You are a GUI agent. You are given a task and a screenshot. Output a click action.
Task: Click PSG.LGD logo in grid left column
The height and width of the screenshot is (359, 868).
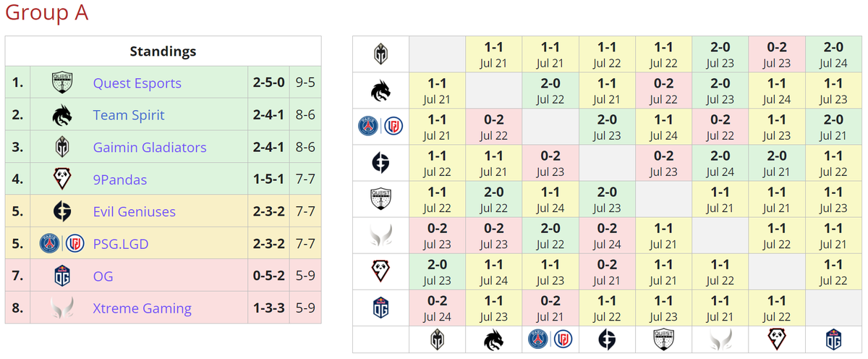click(380, 127)
